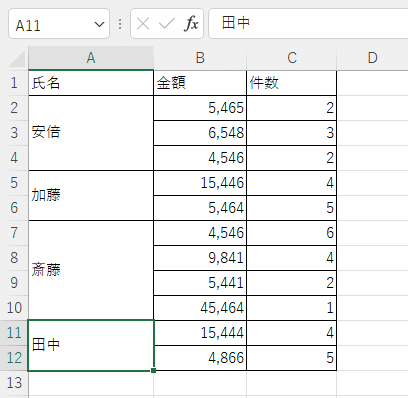Click count cell 5 beside 4,866
Viewport: 408px width, 398px height.
292,358
